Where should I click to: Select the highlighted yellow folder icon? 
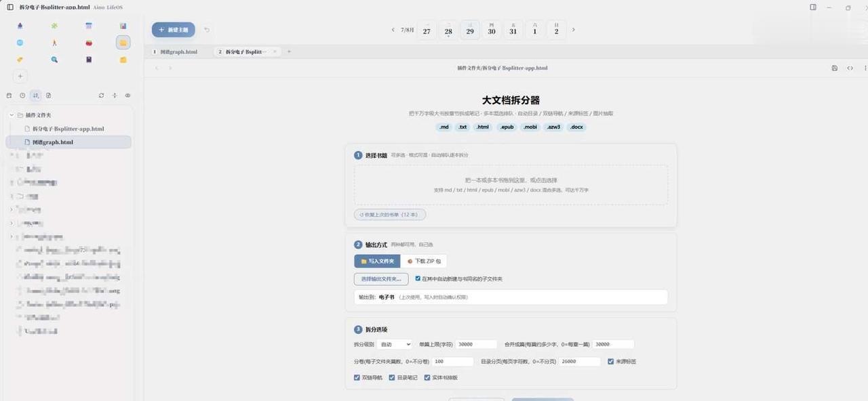point(123,43)
